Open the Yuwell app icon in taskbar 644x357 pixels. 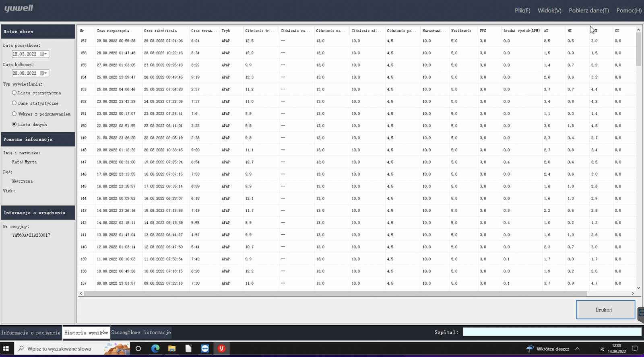tap(221, 349)
